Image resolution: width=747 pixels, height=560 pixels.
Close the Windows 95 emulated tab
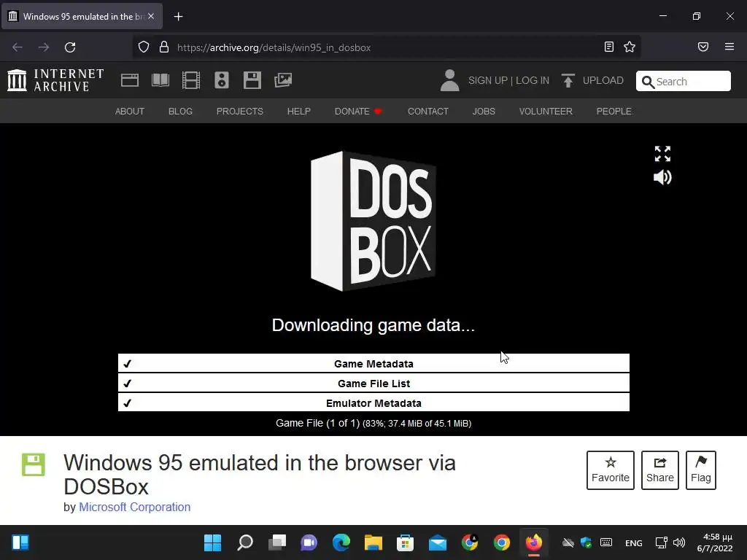pyautogui.click(x=151, y=16)
